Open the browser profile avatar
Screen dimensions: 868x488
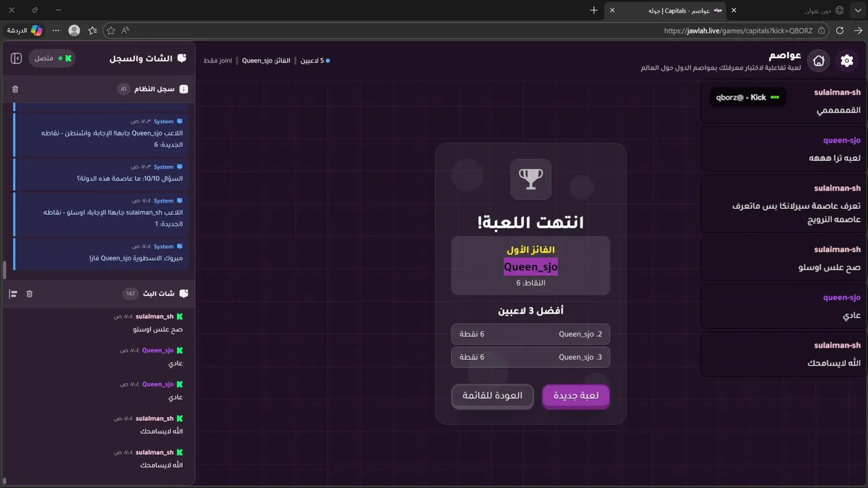tap(75, 30)
